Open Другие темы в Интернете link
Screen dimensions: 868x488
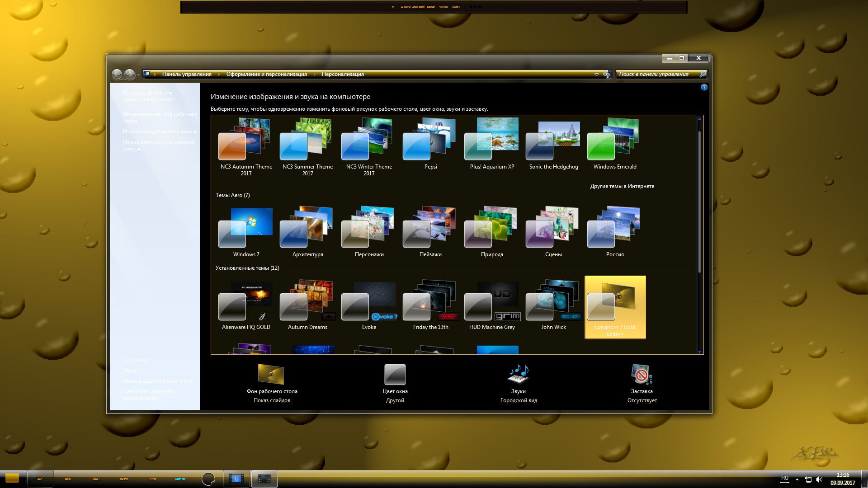(x=622, y=186)
